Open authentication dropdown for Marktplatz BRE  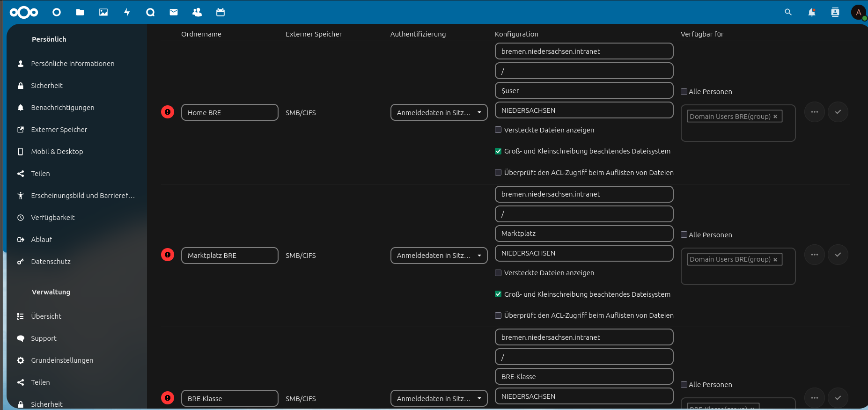(x=439, y=256)
